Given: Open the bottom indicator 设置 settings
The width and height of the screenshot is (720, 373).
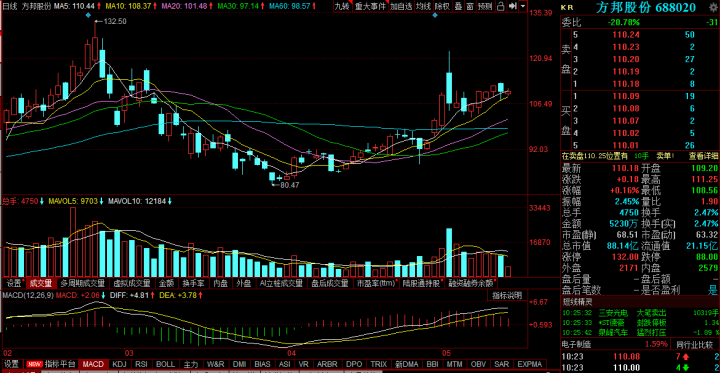Looking at the screenshot, I should [11, 364].
